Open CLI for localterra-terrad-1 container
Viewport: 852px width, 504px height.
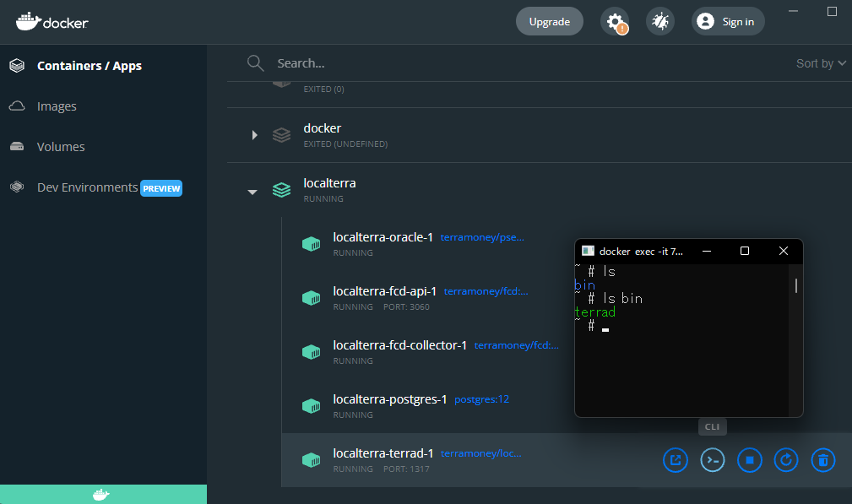pos(713,460)
